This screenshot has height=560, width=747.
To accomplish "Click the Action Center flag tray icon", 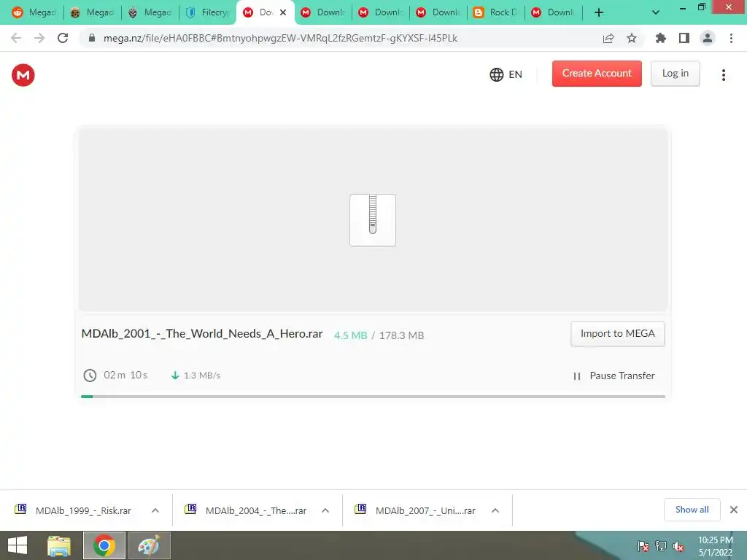I will tap(643, 546).
